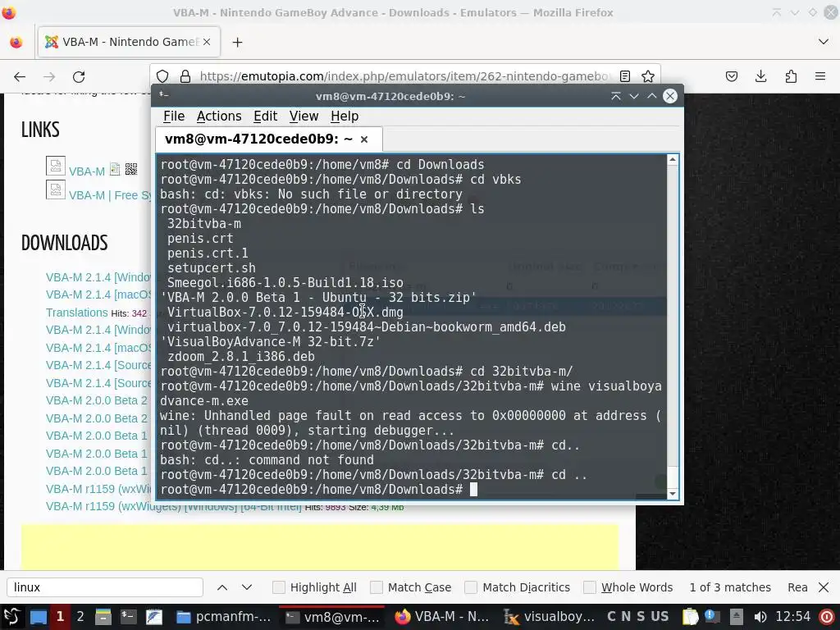Jump to previous find match
This screenshot has height=630, width=840.
[221, 587]
